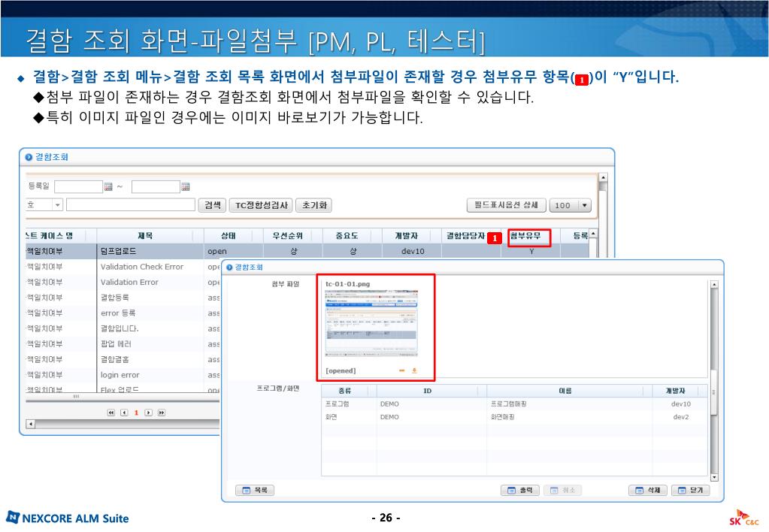Click the 검색 search button
Image resolution: width=769 pixels, height=532 pixels.
213,205
